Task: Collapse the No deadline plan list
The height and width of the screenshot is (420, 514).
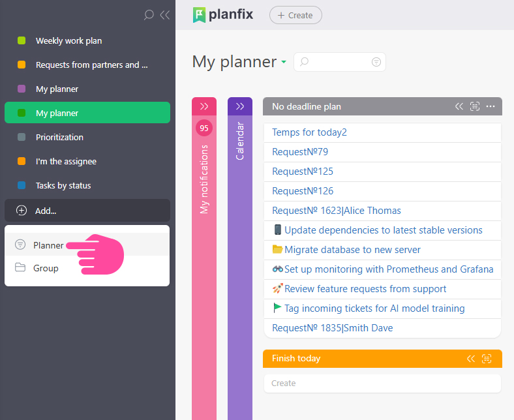Action: tap(459, 106)
